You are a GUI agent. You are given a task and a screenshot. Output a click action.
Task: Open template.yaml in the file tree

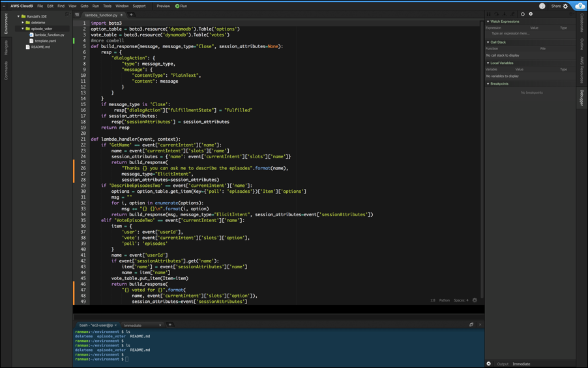click(x=45, y=41)
